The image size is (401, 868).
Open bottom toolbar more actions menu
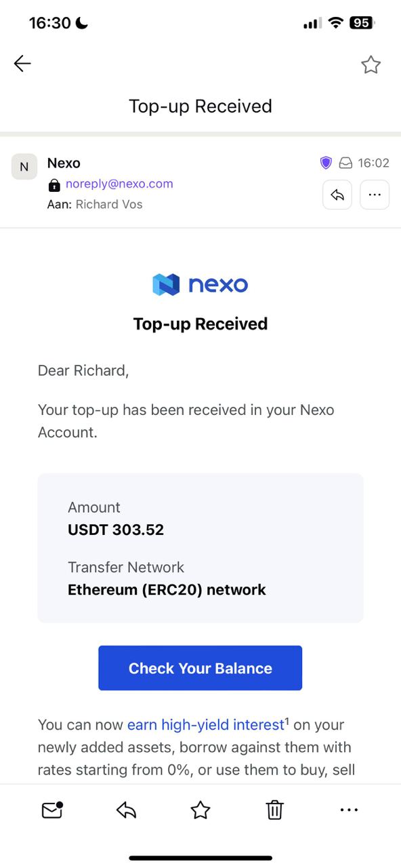tap(348, 810)
